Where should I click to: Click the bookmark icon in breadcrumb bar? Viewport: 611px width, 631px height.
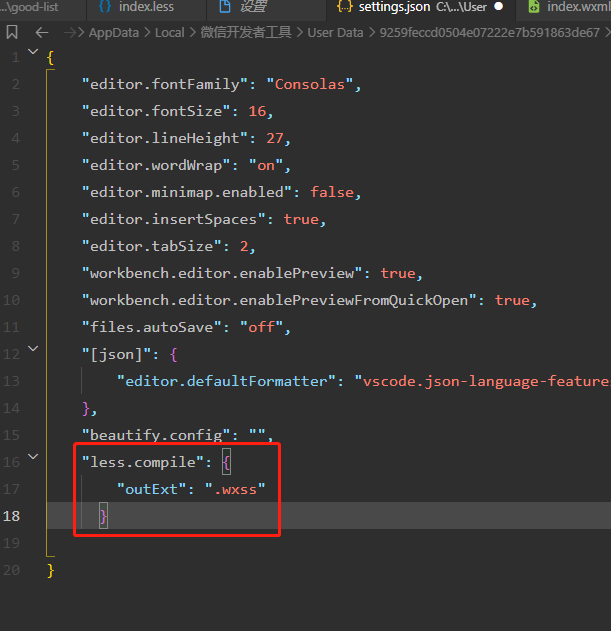point(12,32)
